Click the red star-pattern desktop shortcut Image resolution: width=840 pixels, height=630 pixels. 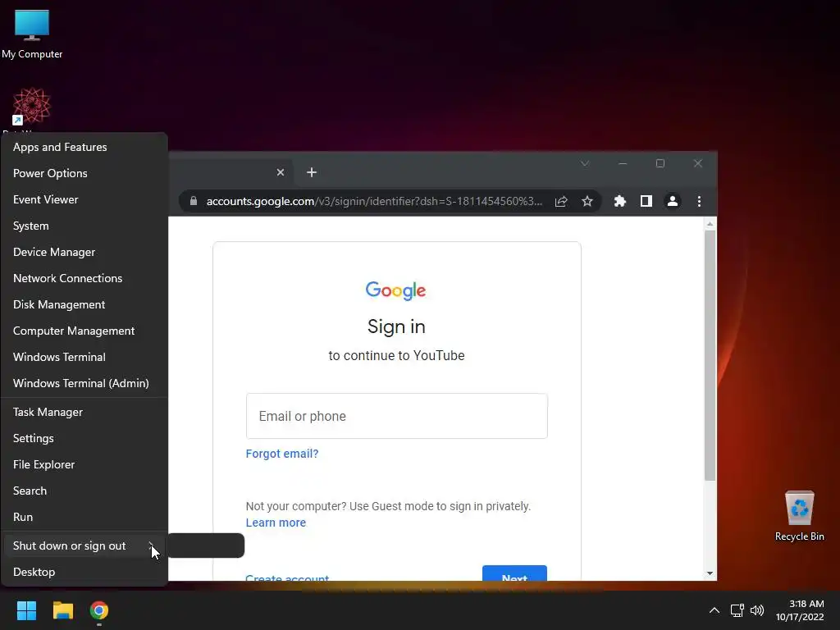31,107
